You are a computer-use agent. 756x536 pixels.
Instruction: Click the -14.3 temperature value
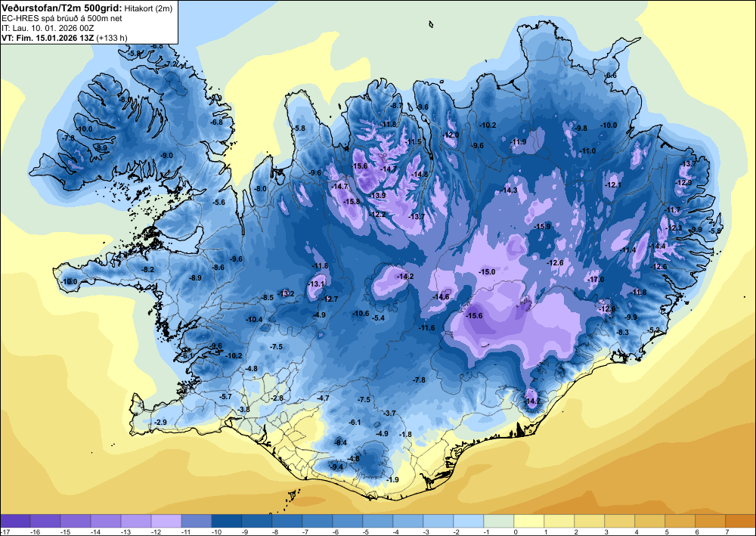(509, 191)
